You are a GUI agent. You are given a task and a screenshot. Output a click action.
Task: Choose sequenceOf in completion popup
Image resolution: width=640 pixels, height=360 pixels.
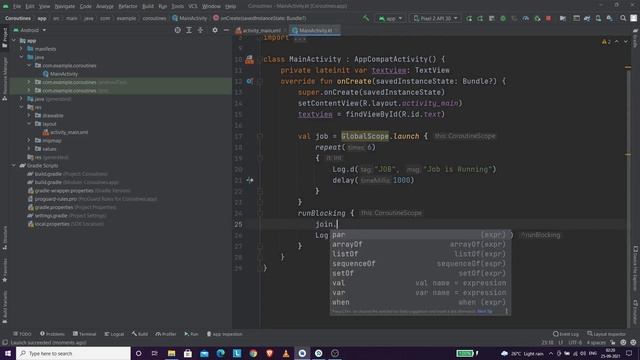tap(420, 264)
